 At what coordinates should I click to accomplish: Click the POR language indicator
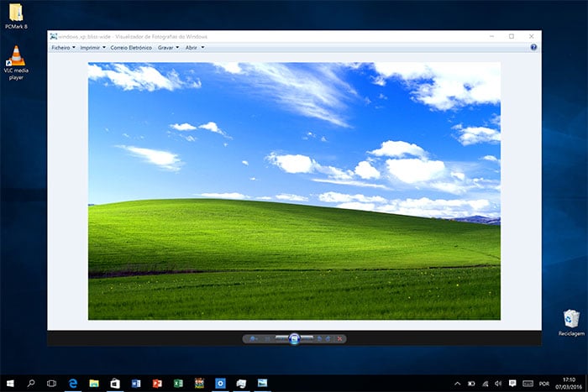point(544,384)
